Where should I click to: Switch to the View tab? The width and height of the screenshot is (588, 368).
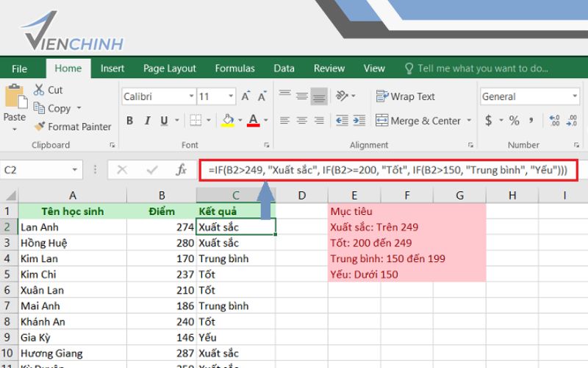(x=374, y=68)
